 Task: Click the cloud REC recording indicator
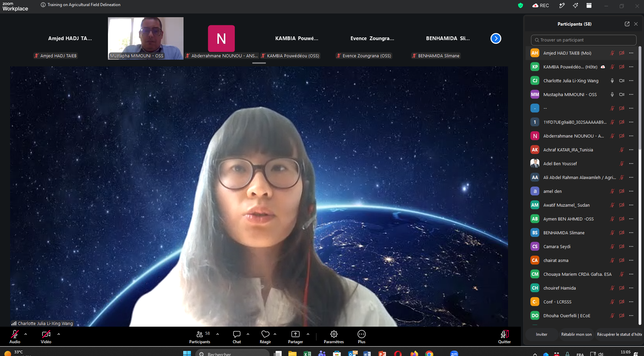(540, 5)
